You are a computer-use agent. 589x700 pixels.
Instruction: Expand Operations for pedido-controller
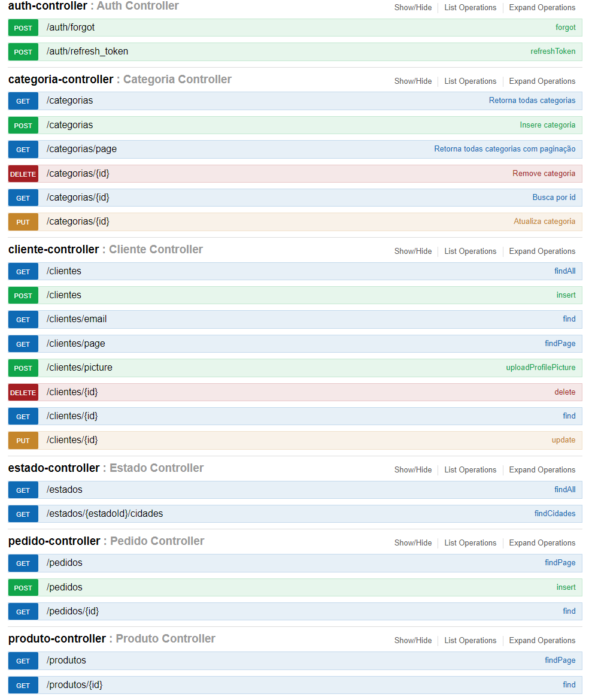tap(542, 543)
